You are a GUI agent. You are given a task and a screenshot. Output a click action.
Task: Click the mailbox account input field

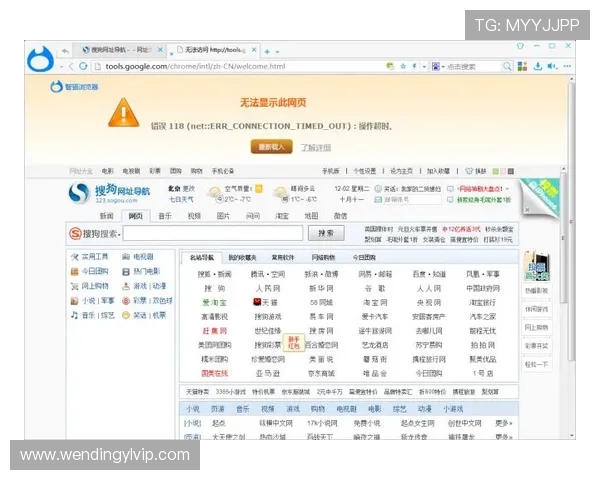click(x=412, y=200)
